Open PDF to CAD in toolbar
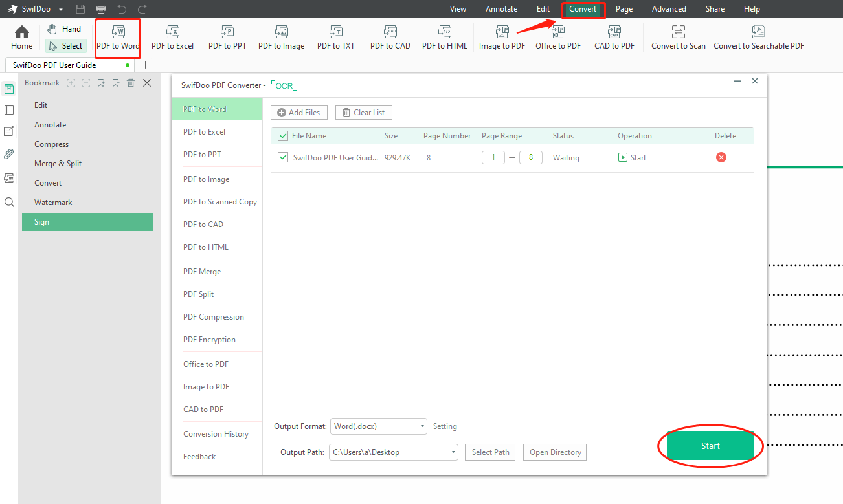The height and width of the screenshot is (504, 843). click(x=390, y=38)
